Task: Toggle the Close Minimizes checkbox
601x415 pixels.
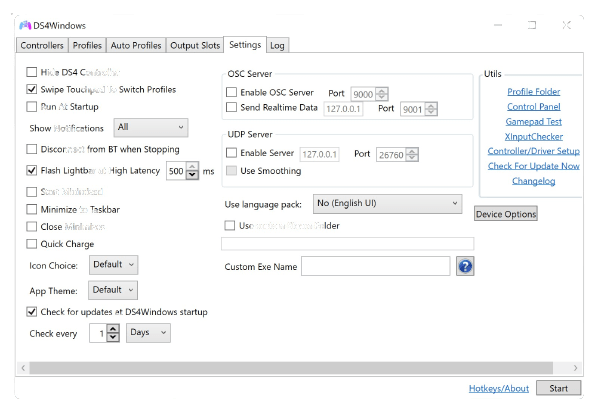Action: (31, 226)
